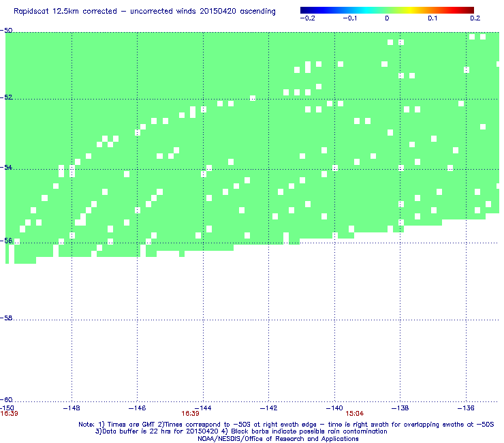Click longitude label '-140'

(334, 408)
